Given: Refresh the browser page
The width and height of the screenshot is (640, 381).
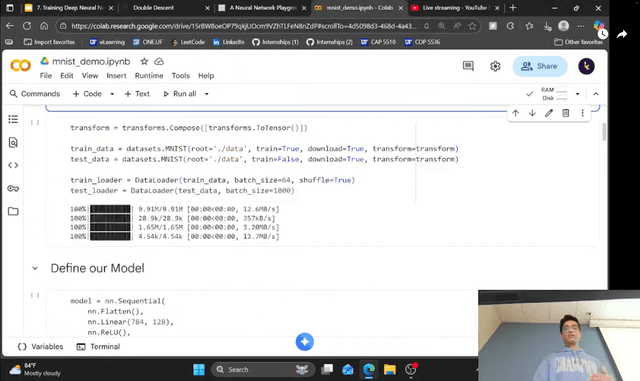Looking at the screenshot, I should click(x=27, y=26).
